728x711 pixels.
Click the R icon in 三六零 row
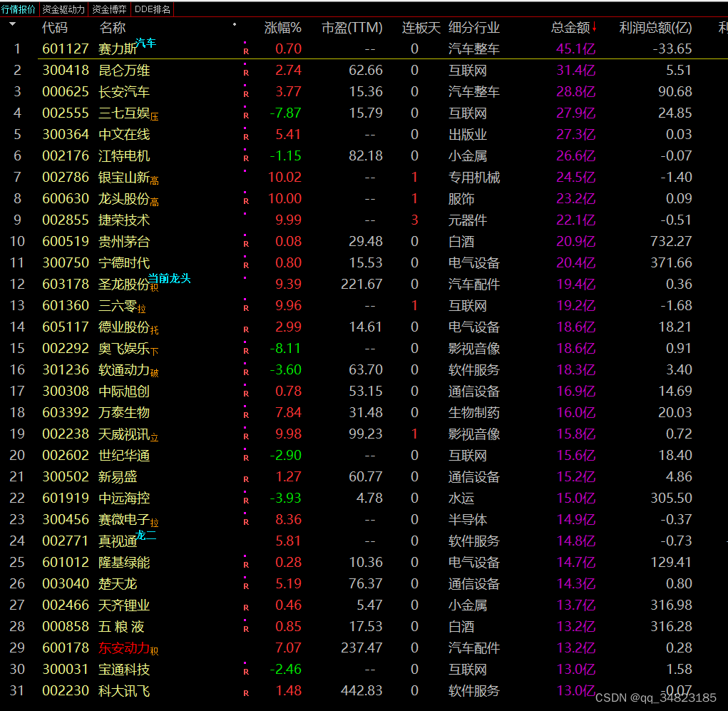pos(246,308)
